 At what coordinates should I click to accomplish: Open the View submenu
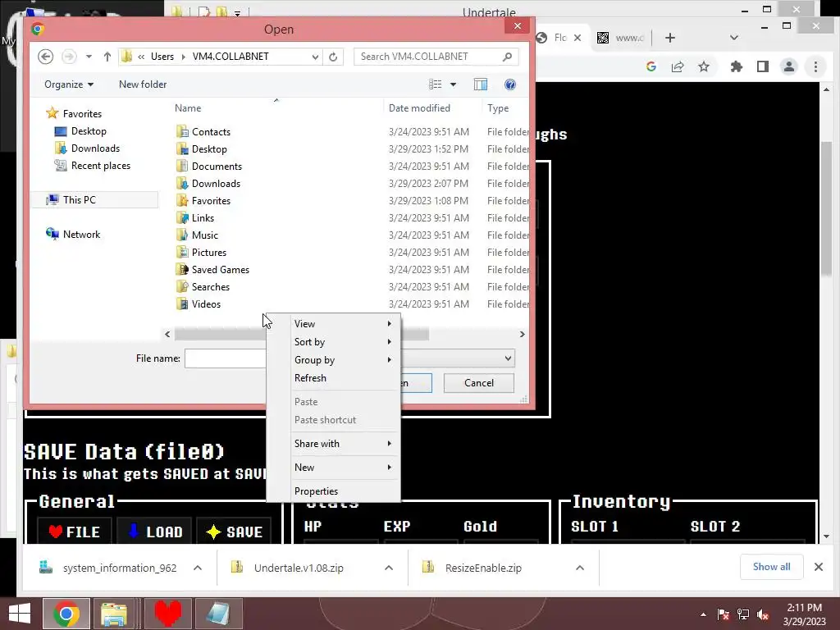(333, 323)
